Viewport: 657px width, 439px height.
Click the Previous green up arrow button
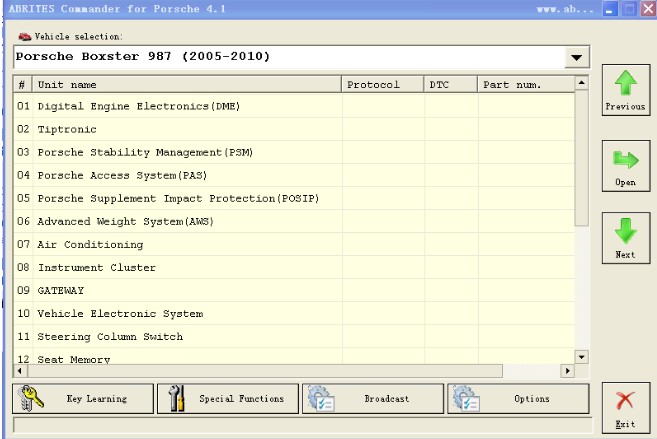[626, 90]
